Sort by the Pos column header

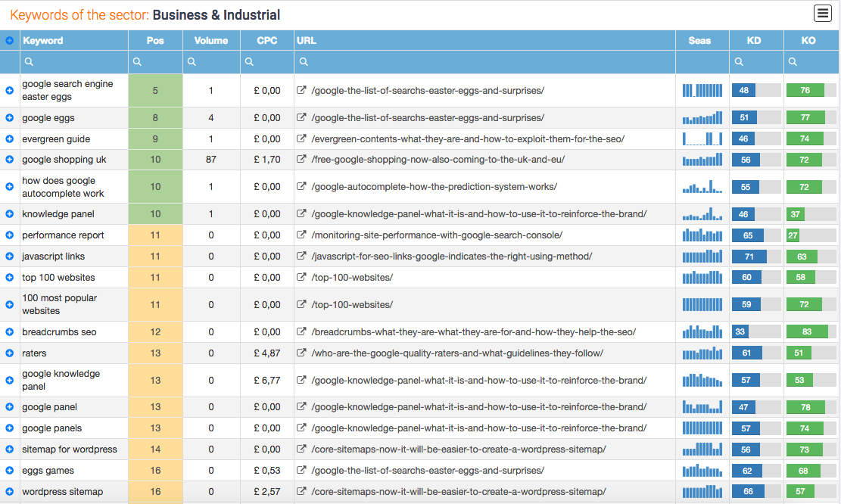click(x=155, y=41)
